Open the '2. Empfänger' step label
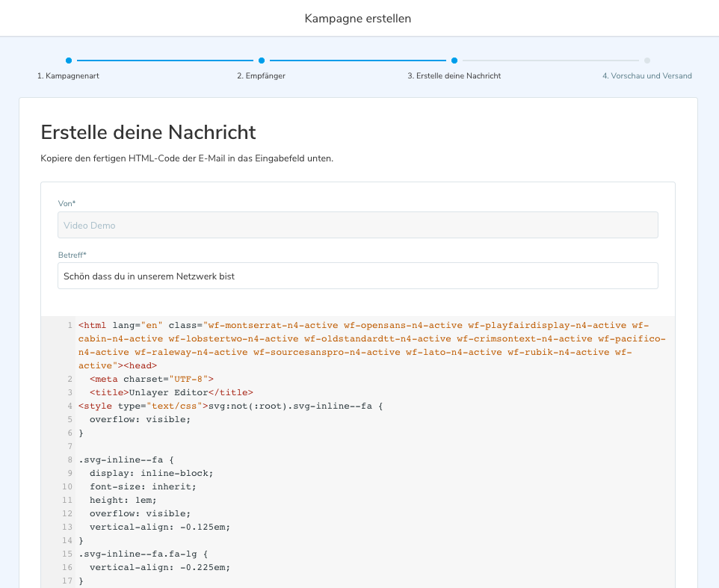Screen dimensions: 719x588 (x=261, y=75)
